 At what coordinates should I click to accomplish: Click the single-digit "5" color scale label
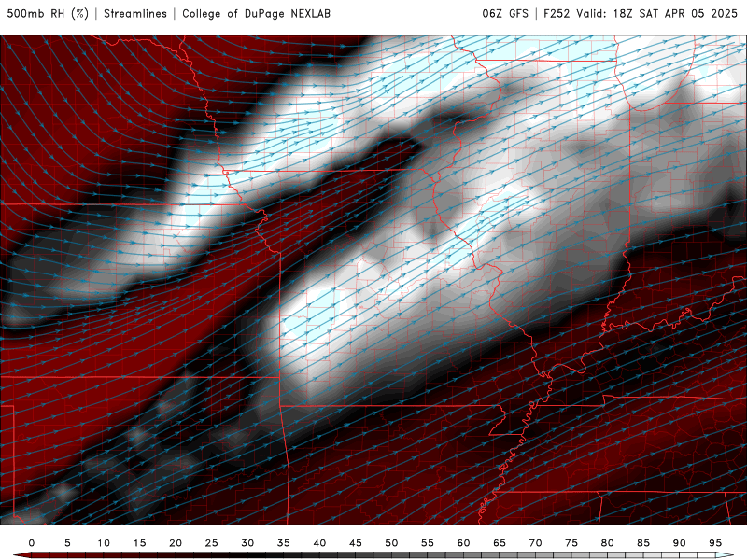click(67, 543)
